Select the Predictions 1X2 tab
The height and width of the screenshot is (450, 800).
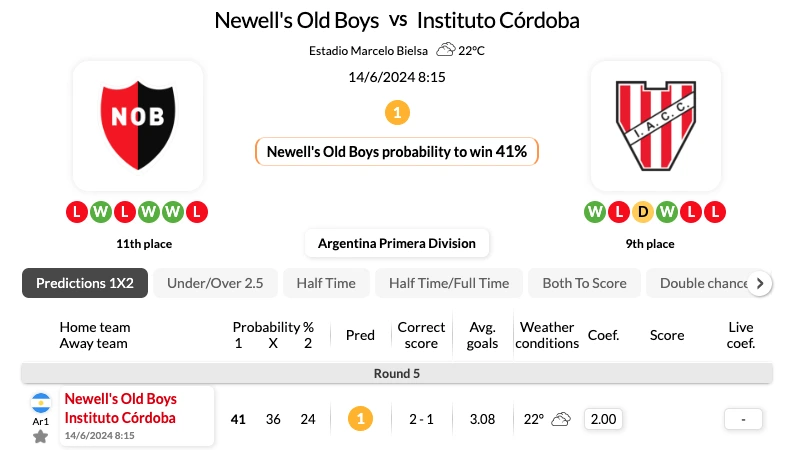[85, 283]
